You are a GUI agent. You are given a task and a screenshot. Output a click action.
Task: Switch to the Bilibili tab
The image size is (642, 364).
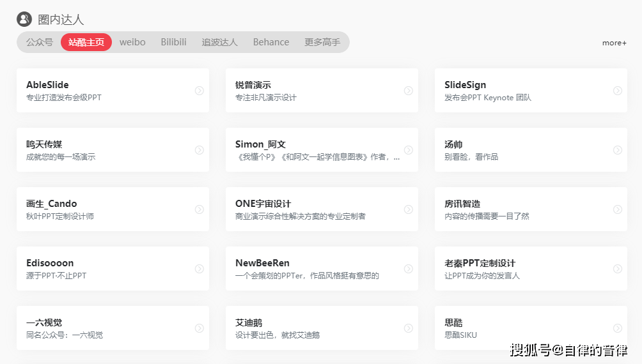pyautogui.click(x=174, y=42)
